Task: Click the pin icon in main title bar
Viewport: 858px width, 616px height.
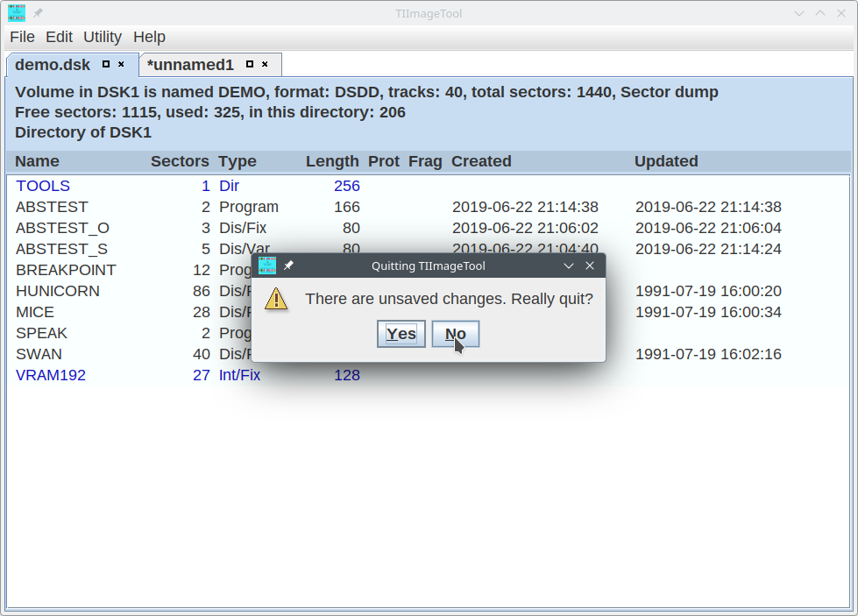Action: point(39,13)
